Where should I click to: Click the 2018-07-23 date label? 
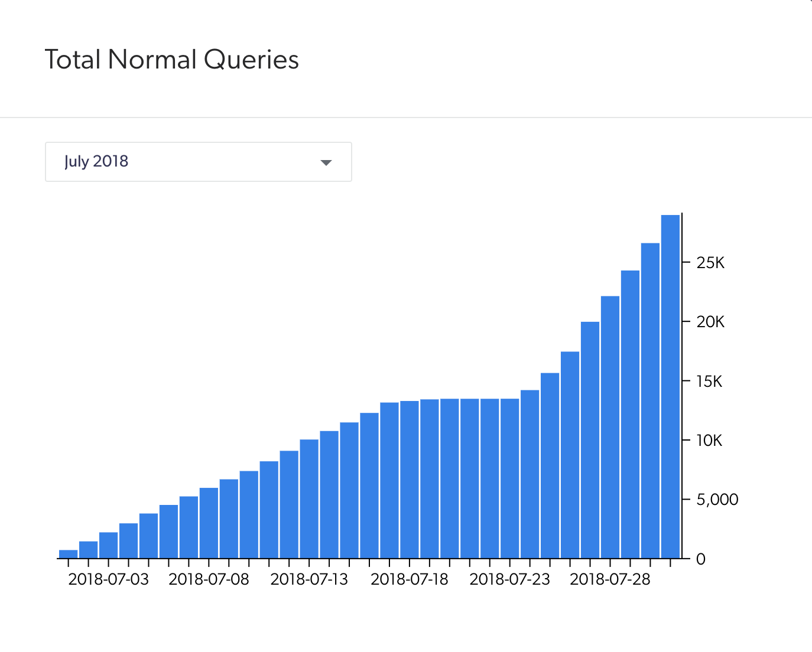point(510,579)
